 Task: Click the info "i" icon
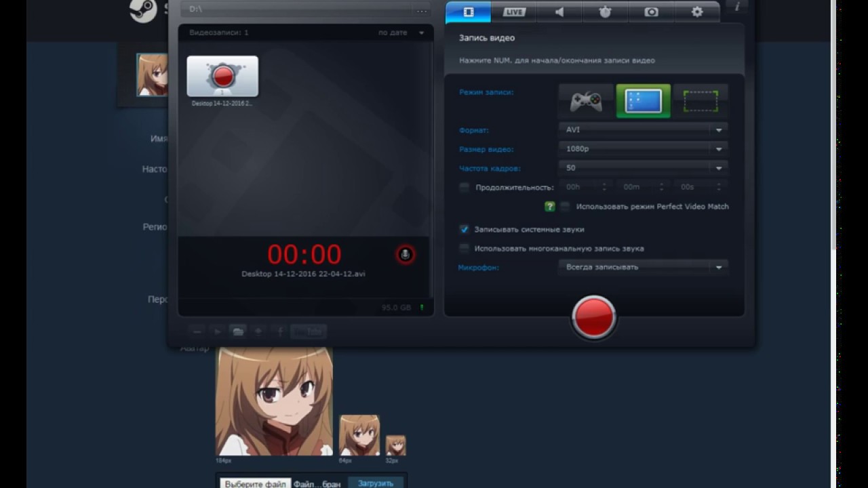click(x=737, y=7)
